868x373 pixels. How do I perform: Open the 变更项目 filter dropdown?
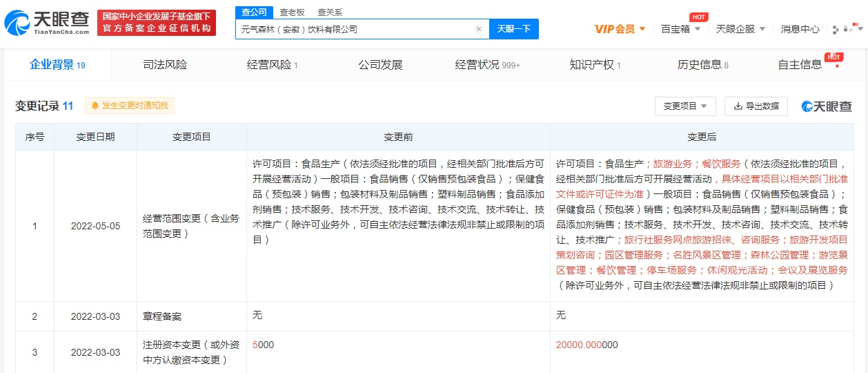tap(685, 106)
